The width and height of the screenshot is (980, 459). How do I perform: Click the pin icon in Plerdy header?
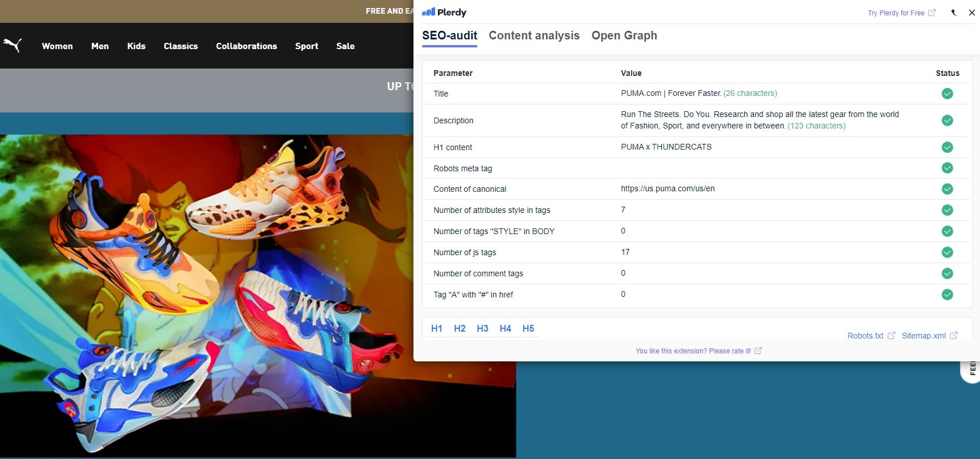(x=954, y=13)
